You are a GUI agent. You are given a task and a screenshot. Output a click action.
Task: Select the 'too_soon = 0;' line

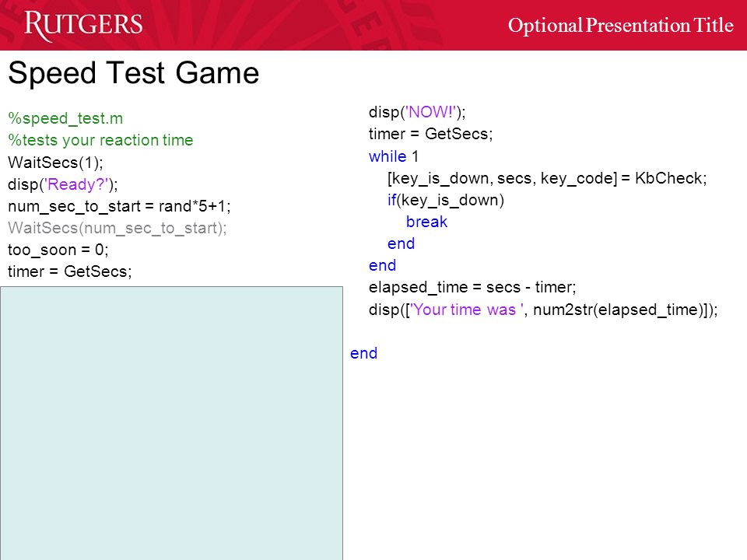point(58,250)
